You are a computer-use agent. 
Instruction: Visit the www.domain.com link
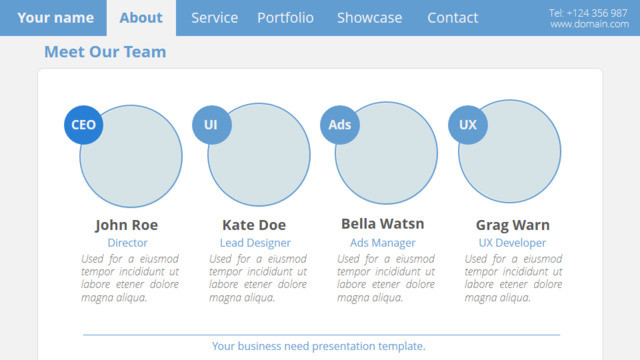point(589,24)
